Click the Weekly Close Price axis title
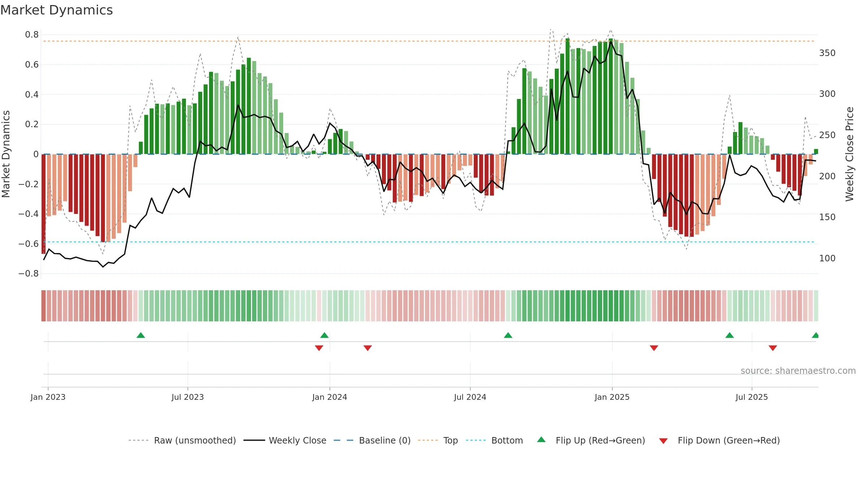 coord(850,154)
